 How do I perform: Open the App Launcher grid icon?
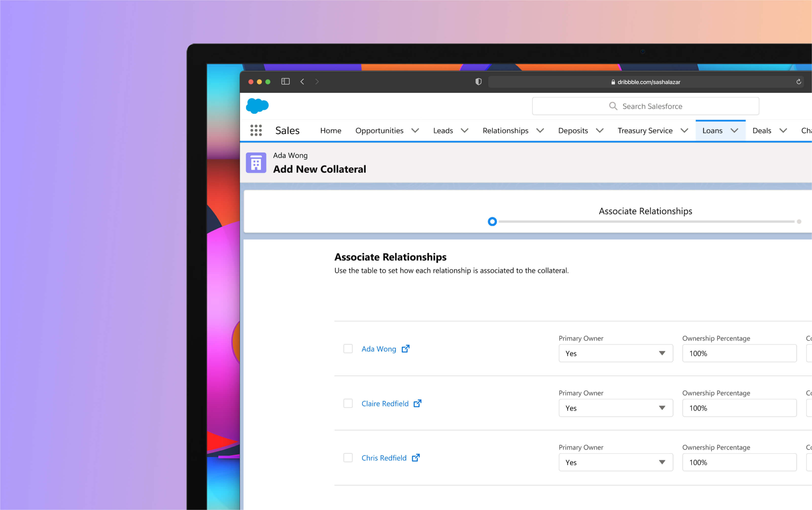256,130
